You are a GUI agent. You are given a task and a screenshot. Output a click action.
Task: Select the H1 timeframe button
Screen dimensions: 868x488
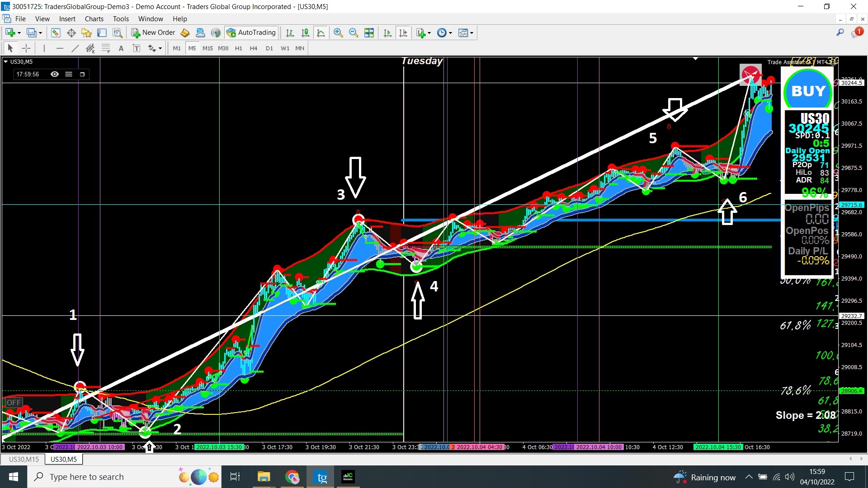238,48
